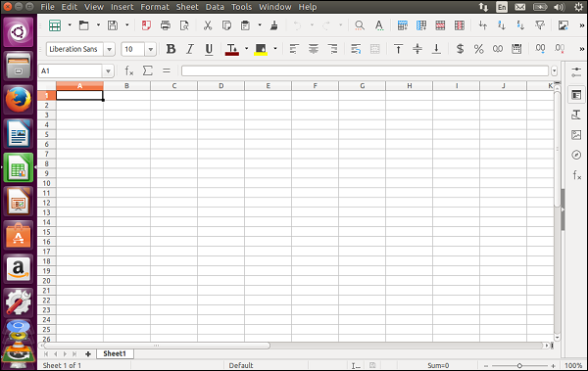This screenshot has width=588, height=371.
Task: Align cell text left
Action: click(x=294, y=49)
